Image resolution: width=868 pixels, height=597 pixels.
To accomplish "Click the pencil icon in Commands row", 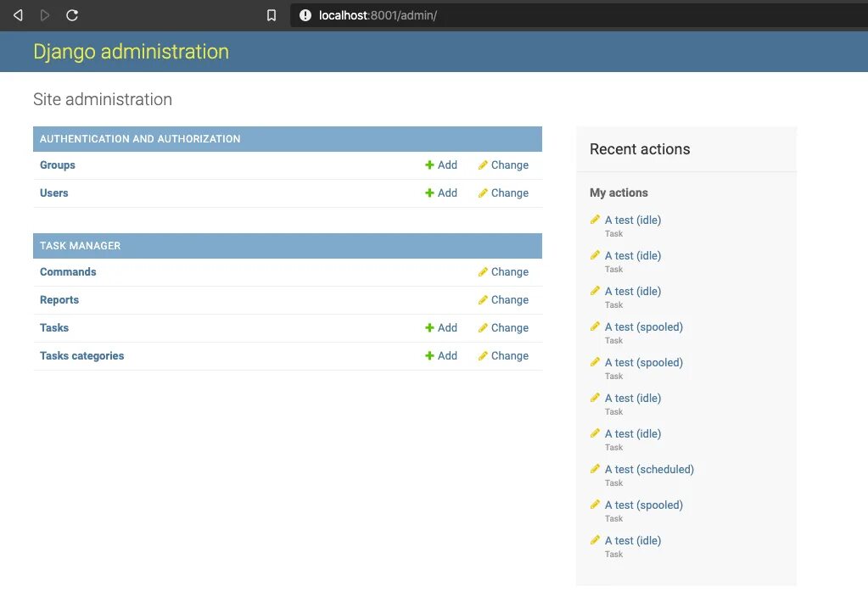I will coord(483,271).
